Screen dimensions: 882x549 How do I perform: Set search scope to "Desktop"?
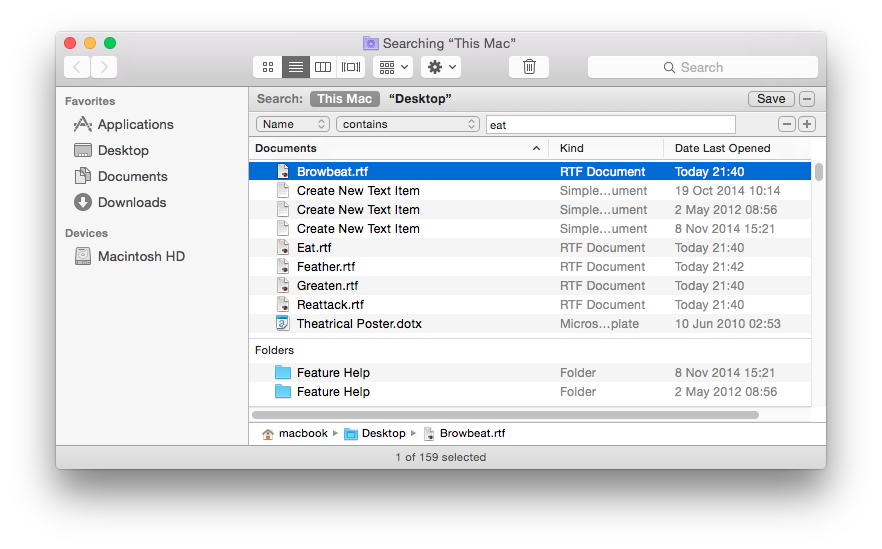click(x=420, y=99)
